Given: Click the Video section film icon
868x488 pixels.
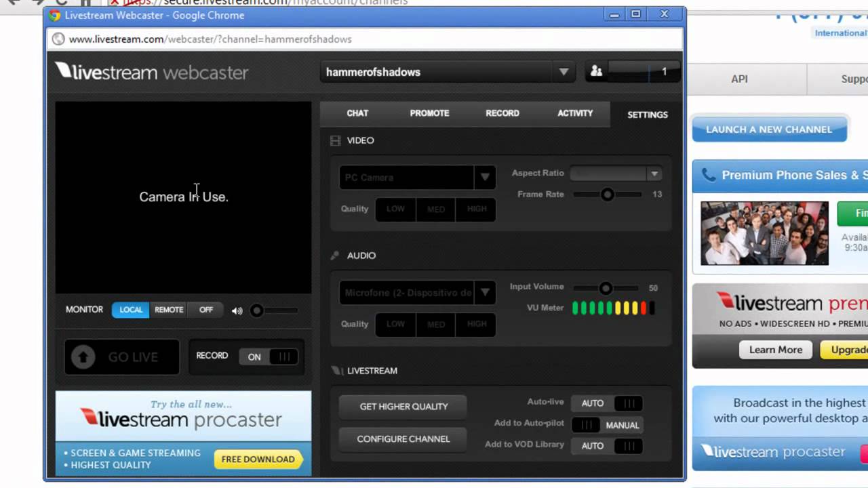Looking at the screenshot, I should tap(335, 141).
